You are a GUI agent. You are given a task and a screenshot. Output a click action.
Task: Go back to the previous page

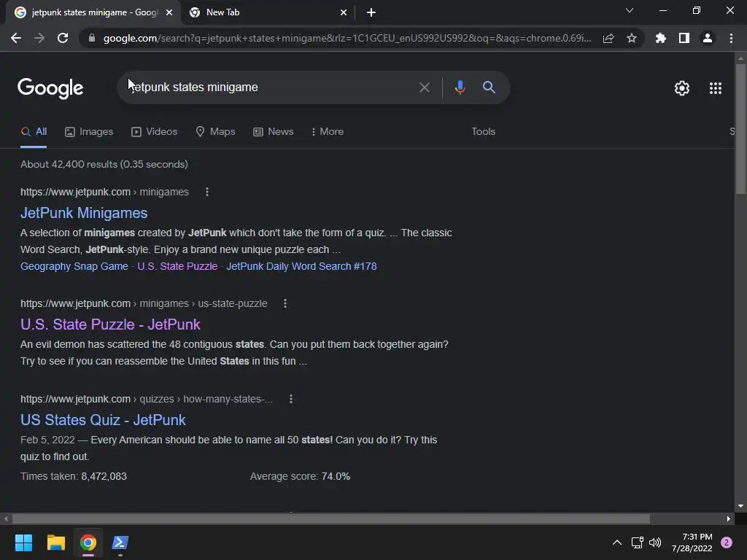[x=16, y=38]
